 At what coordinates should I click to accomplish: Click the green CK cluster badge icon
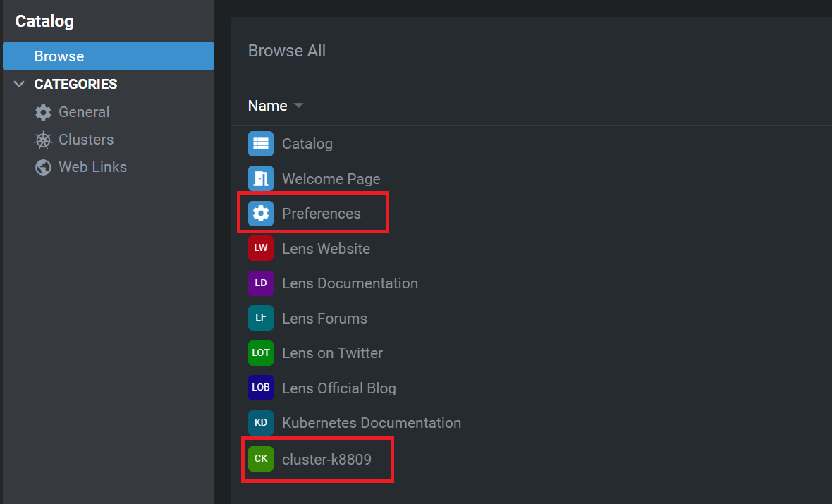(261, 459)
